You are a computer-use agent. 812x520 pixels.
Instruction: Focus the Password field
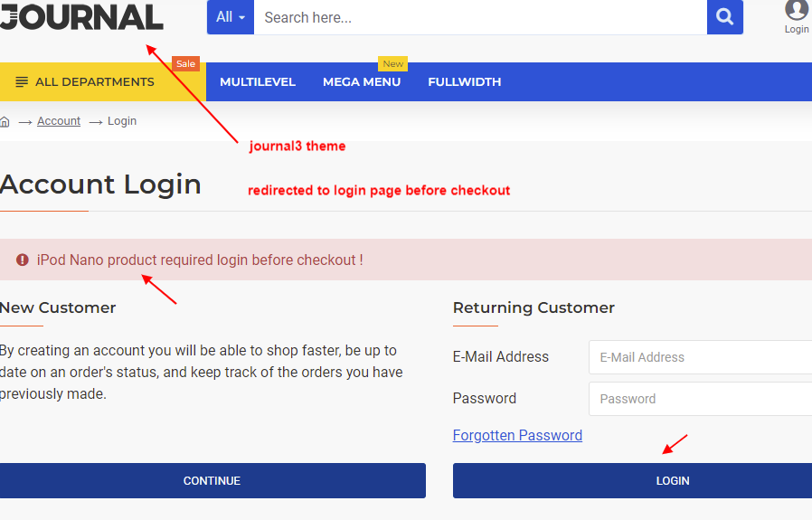(x=700, y=399)
